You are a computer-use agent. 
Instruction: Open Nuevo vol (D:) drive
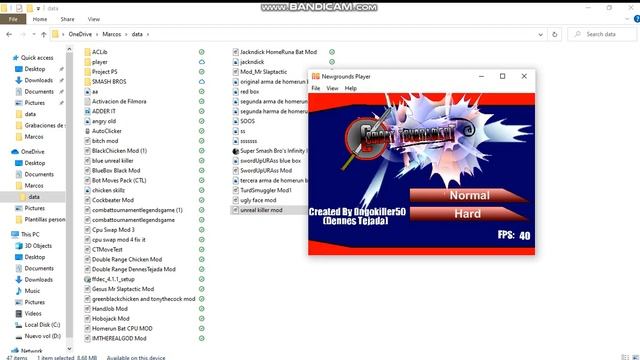(42, 336)
